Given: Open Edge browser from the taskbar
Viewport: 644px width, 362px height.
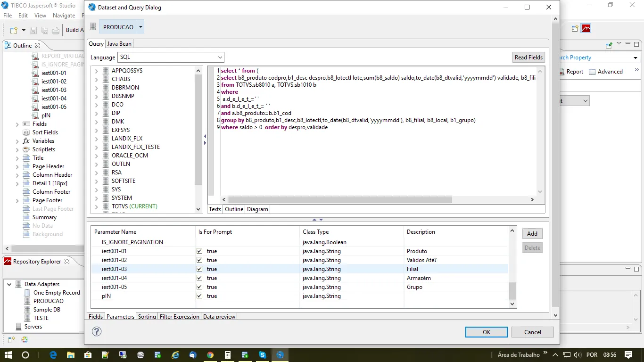Looking at the screenshot, I should tap(53, 354).
